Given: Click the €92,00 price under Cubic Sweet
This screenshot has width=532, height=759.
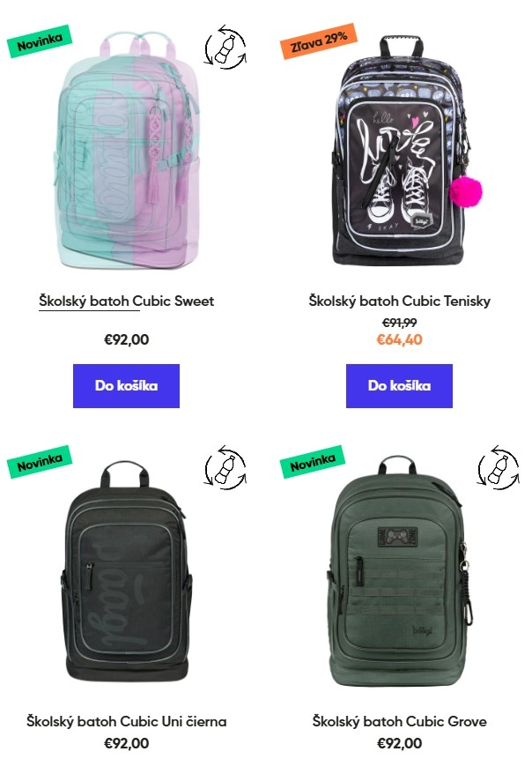Looking at the screenshot, I should click(126, 339).
